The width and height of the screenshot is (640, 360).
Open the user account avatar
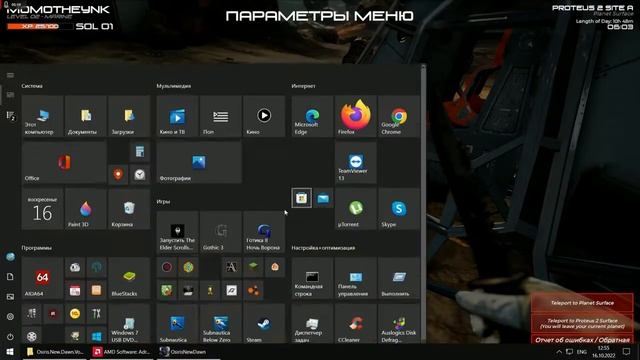click(x=10, y=257)
